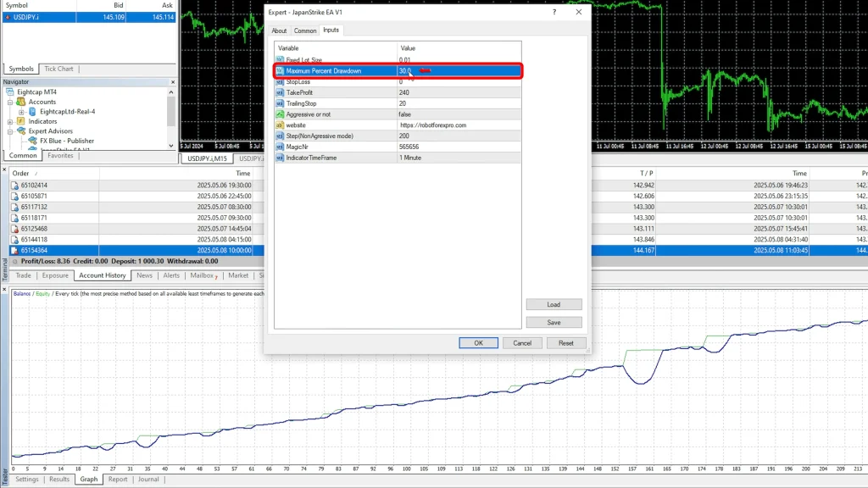Click the website string variable icon
Image resolution: width=868 pixels, height=488 pixels.
click(x=280, y=125)
